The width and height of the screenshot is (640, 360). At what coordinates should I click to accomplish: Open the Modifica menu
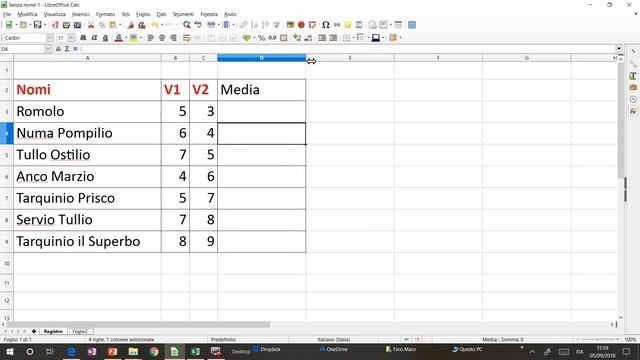tap(27, 14)
